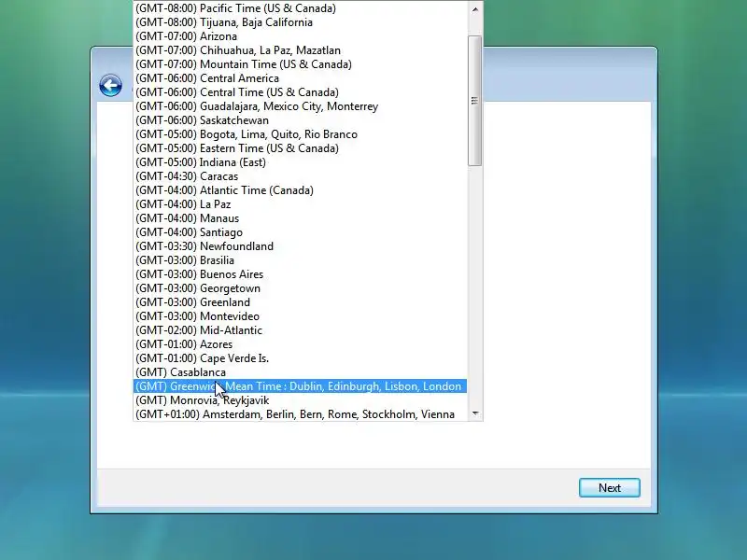This screenshot has height=560, width=747.
Task: Select Pacific Time (US & Canada)
Action: coord(300,8)
